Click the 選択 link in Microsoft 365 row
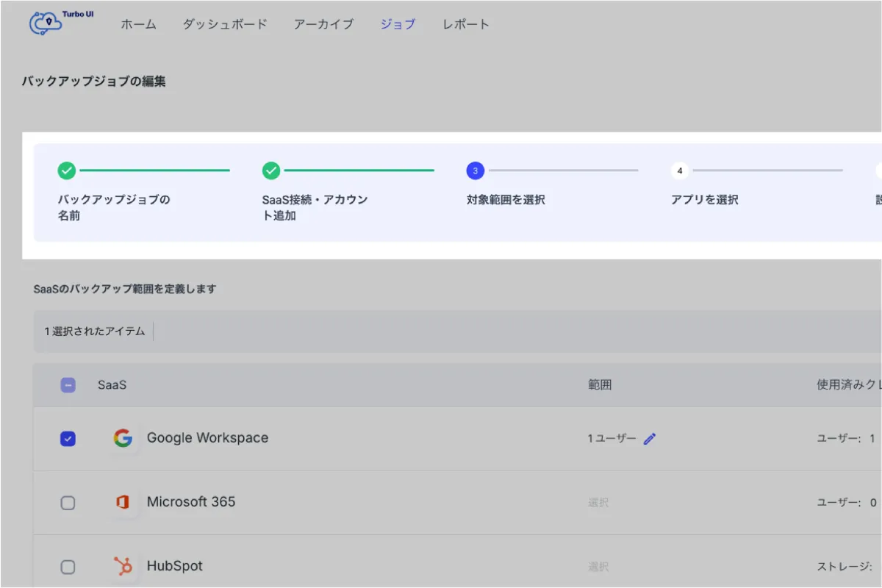This screenshot has width=882, height=588. click(598, 503)
